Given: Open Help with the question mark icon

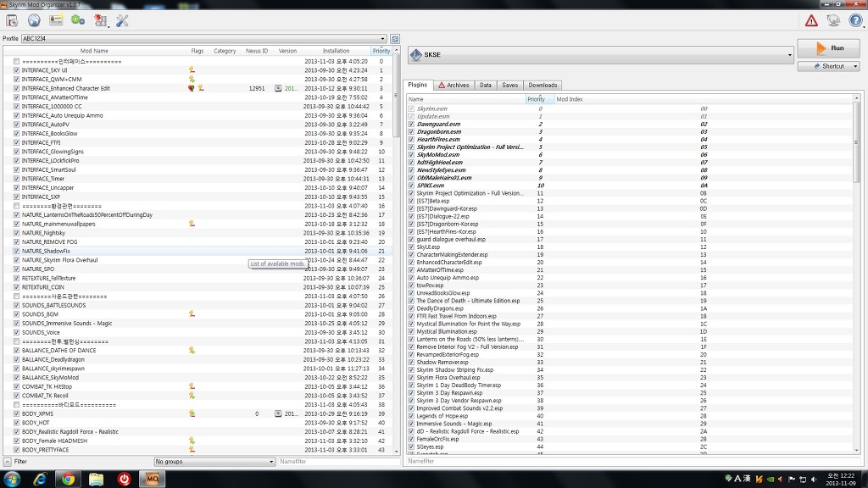Looking at the screenshot, I should pyautogui.click(x=855, y=21).
